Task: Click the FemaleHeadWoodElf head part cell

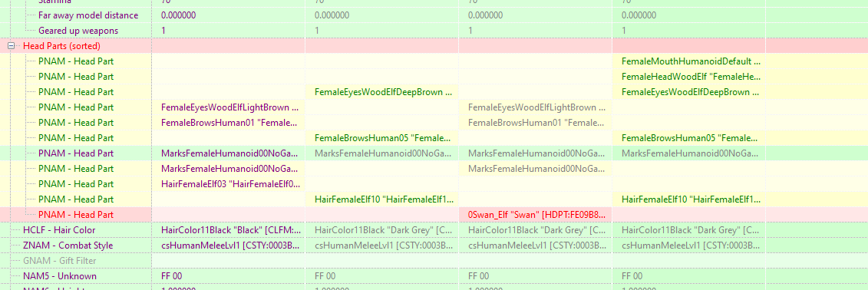Action: coord(688,77)
